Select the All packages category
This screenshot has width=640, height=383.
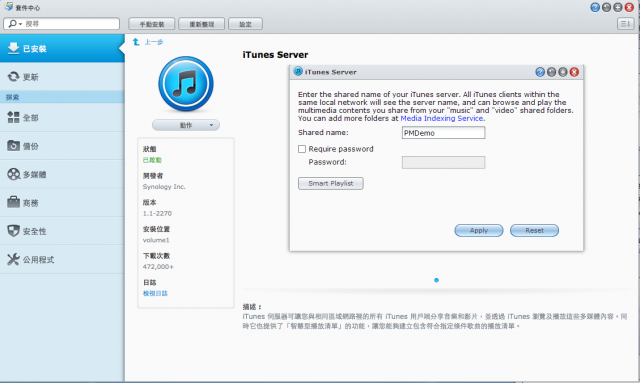(62, 118)
